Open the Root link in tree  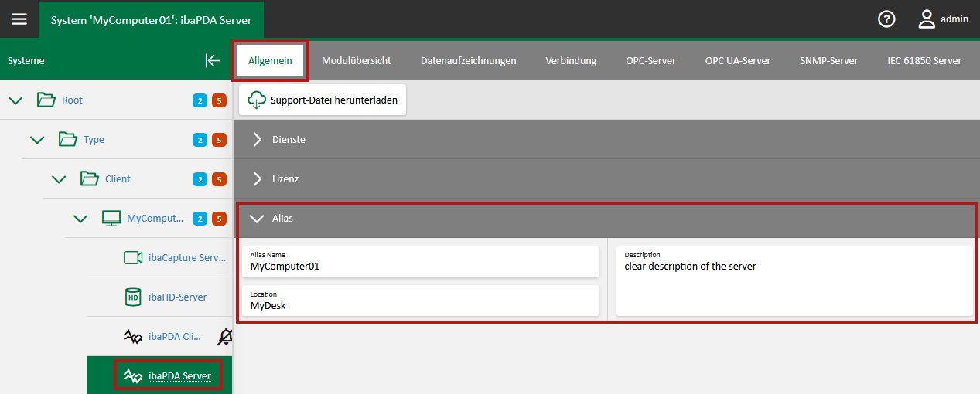[x=72, y=100]
